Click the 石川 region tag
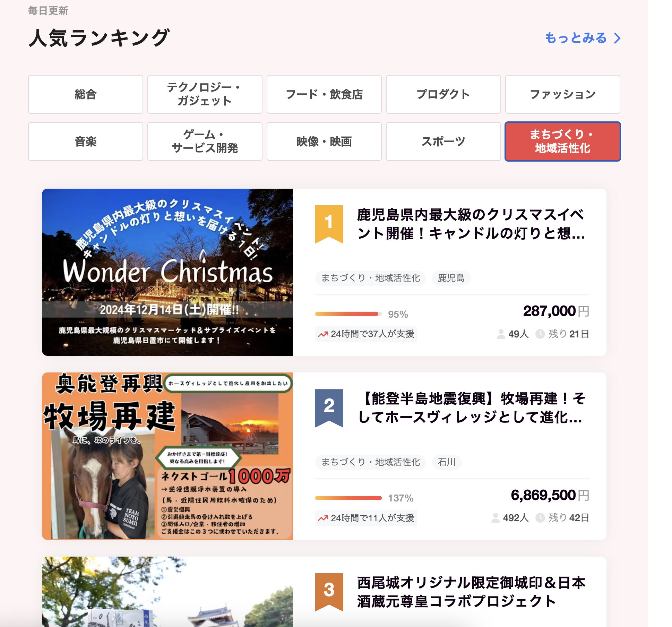This screenshot has height=627, width=672. click(x=446, y=462)
